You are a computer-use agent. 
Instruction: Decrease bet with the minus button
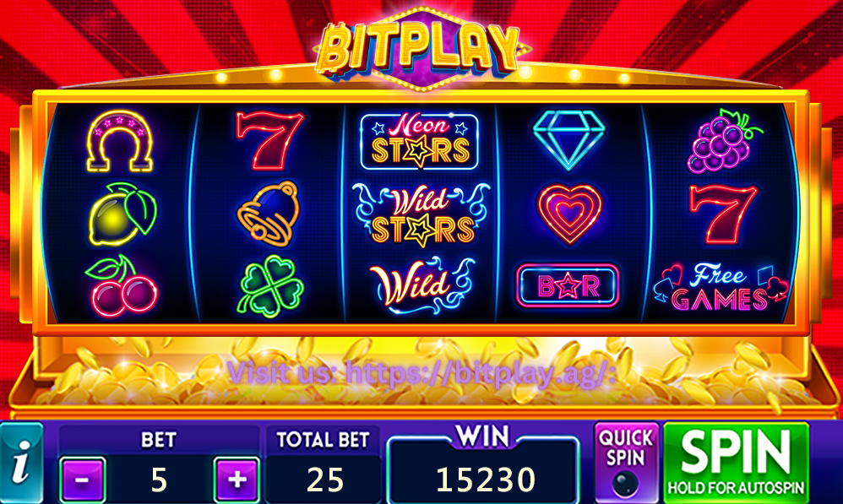click(82, 480)
